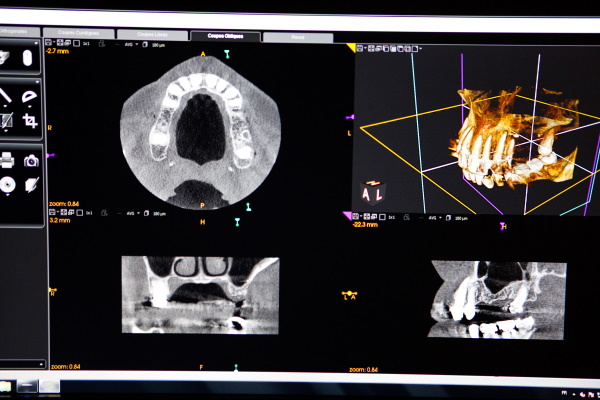The image size is (600, 400).
Task: Click the 3D orientation cube
Action: tap(371, 192)
